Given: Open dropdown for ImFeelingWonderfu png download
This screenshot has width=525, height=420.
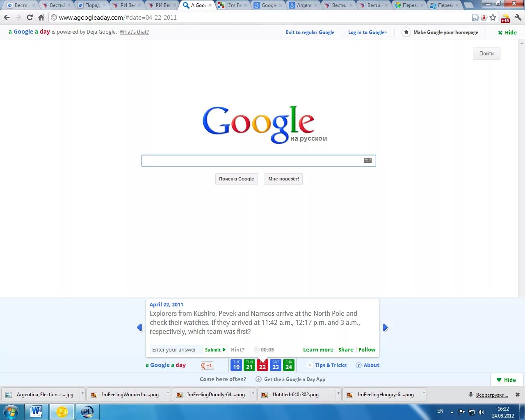Looking at the screenshot, I should click(x=168, y=394).
